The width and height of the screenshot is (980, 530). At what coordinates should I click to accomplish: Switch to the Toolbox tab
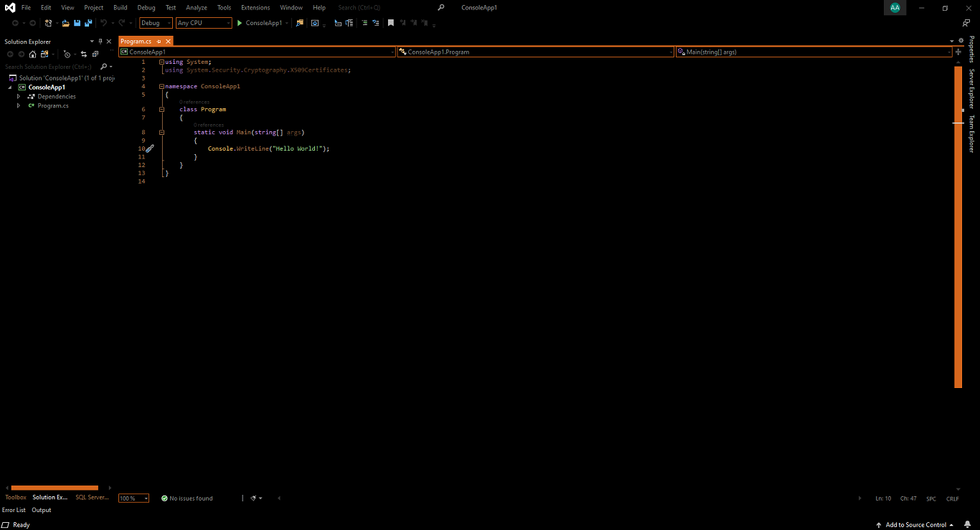(x=16, y=497)
